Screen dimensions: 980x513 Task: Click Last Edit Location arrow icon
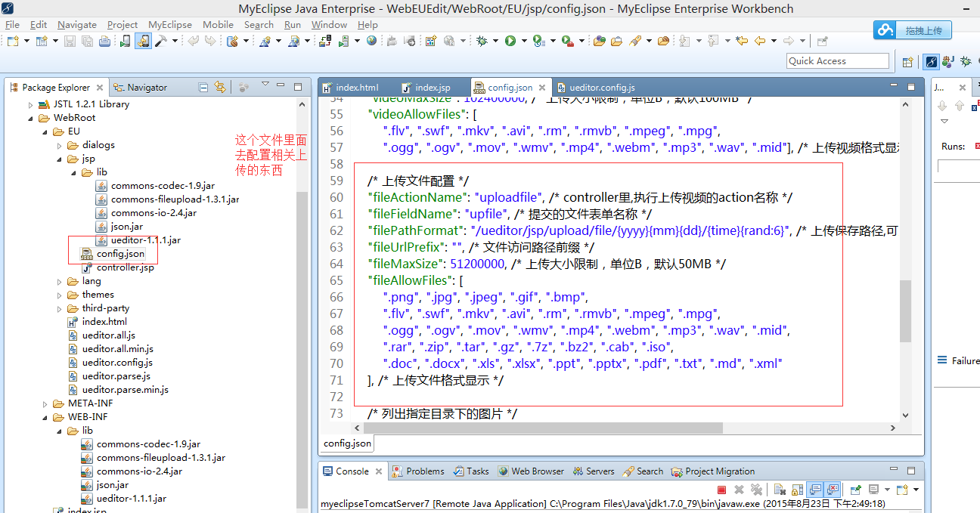tap(742, 41)
